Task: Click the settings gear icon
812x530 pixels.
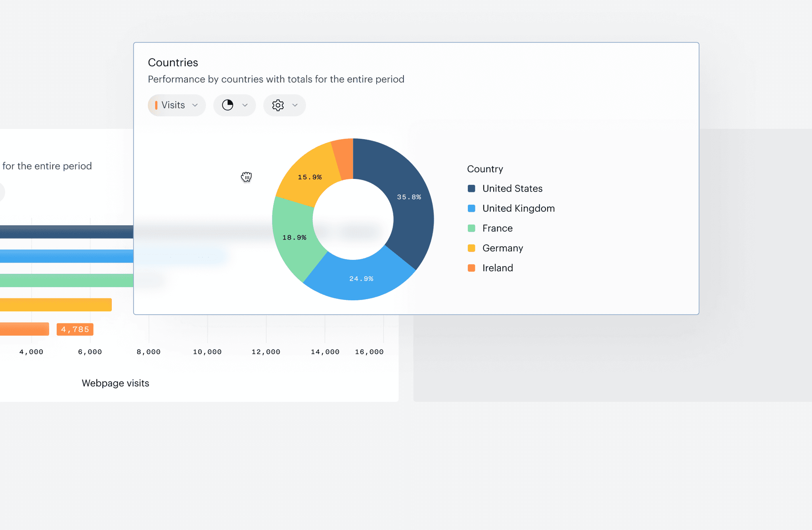Action: point(278,105)
